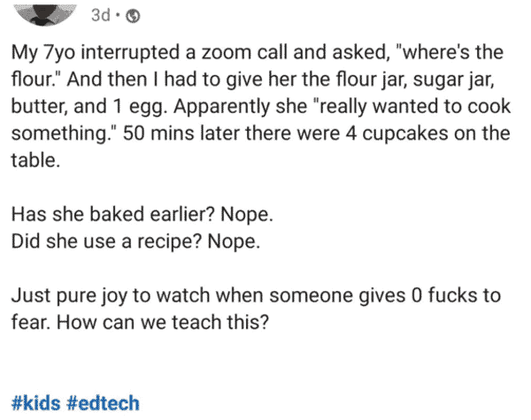
Task: Click the phrase 'My 7yo' at post start
Action: pyautogui.click(x=43, y=53)
